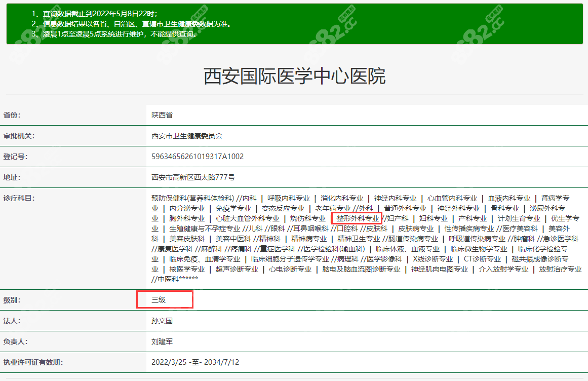Image resolution: width=588 pixels, height=381 pixels.
Task: Select 西安市卫生健康委员会 approval authority value
Action: point(187,136)
